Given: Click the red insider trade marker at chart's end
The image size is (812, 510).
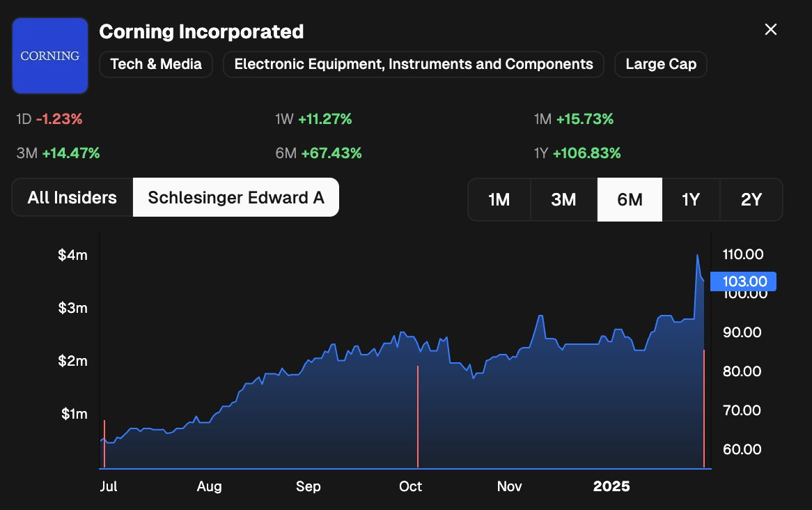Looking at the screenshot, I should [x=704, y=409].
